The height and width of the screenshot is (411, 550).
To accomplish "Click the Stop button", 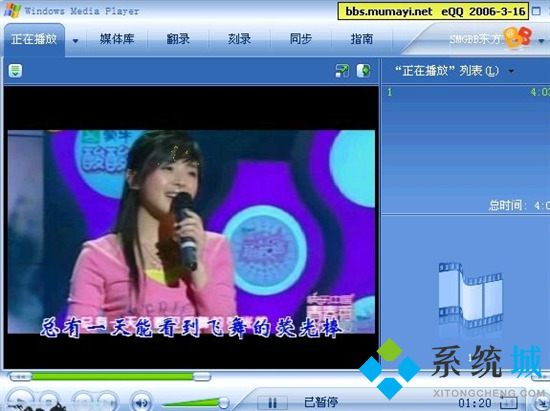I will tap(49, 402).
